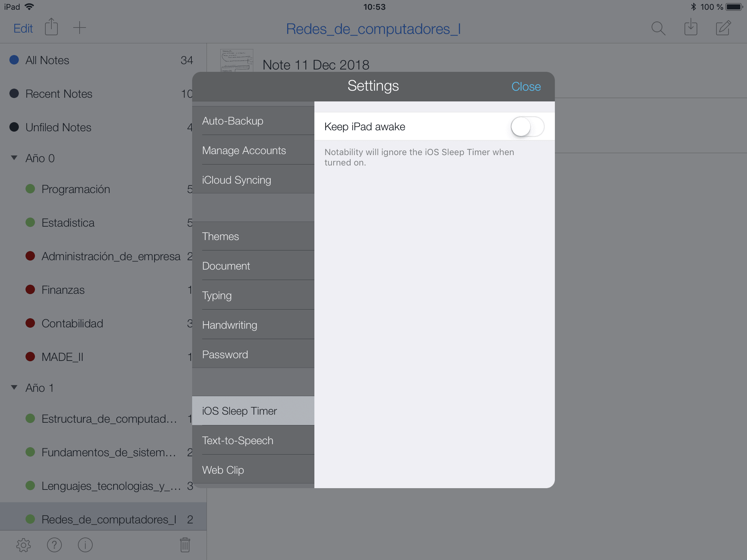
Task: Open settings via the gear icon
Action: tap(23, 545)
